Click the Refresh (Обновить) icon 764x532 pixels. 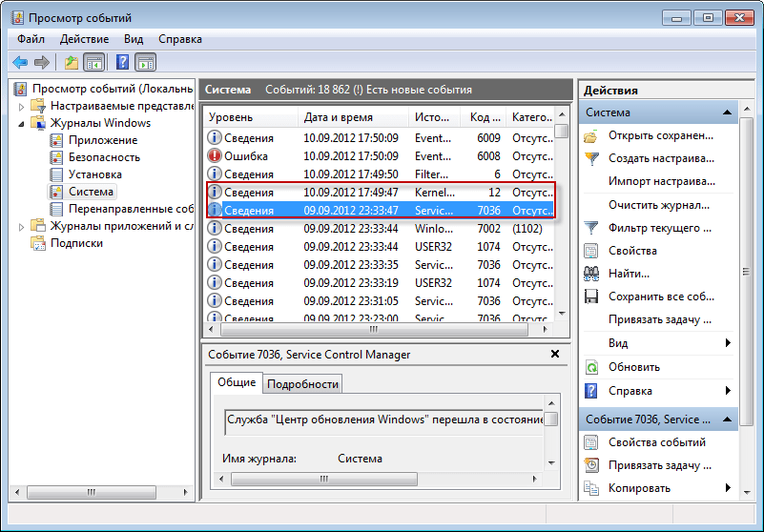tap(591, 367)
